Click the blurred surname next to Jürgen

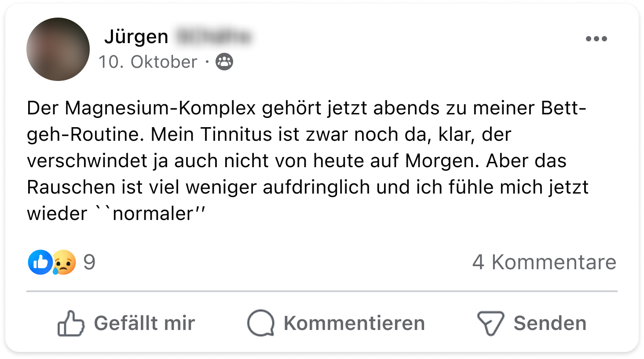(x=213, y=37)
